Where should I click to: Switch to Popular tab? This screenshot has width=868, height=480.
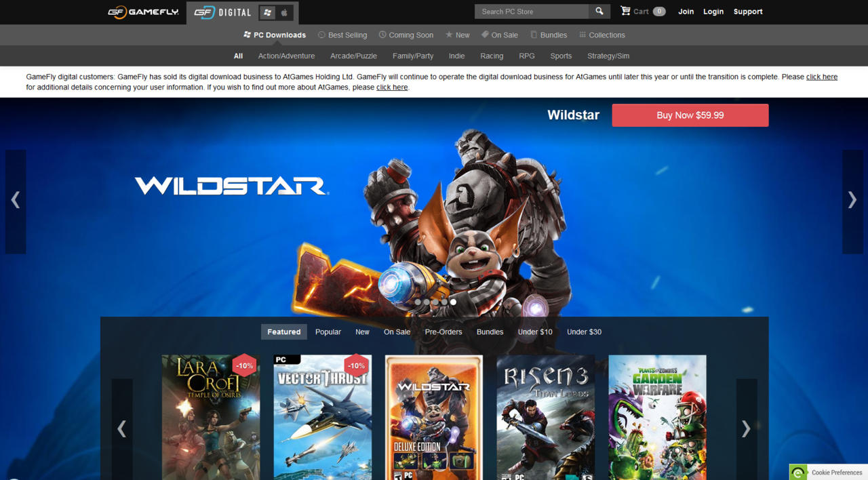coord(328,332)
